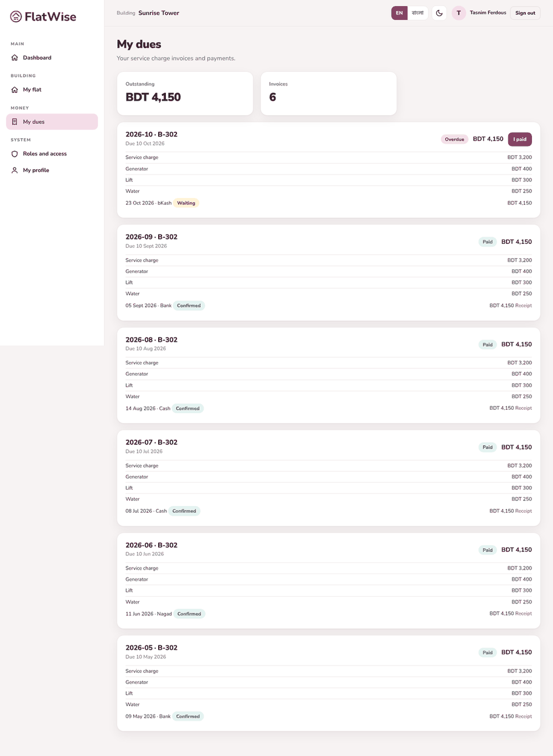The image size is (553, 756).
Task: Open Dashboard from the sidebar
Action: 52,58
